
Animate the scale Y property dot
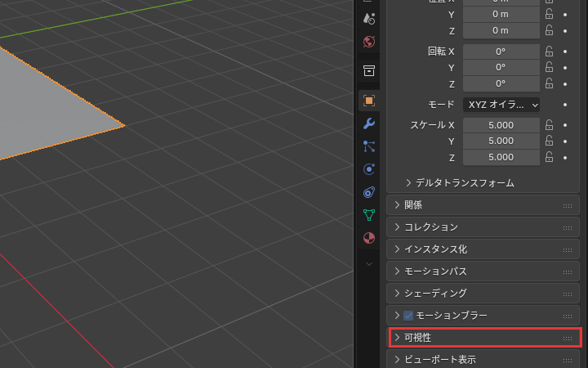pyautogui.click(x=565, y=141)
